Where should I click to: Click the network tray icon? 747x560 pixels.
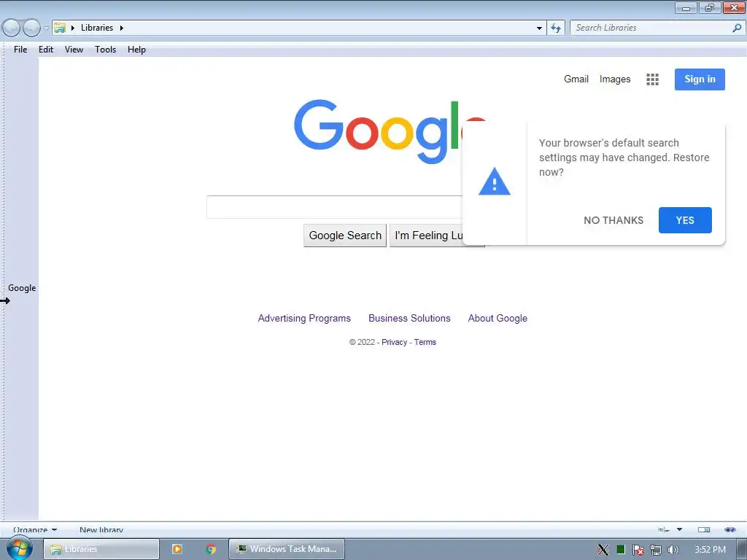pyautogui.click(x=656, y=550)
